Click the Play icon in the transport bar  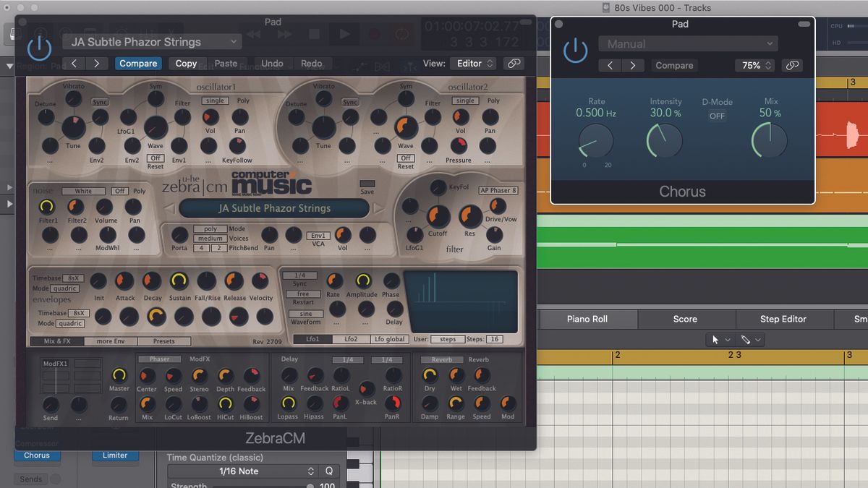click(x=344, y=33)
